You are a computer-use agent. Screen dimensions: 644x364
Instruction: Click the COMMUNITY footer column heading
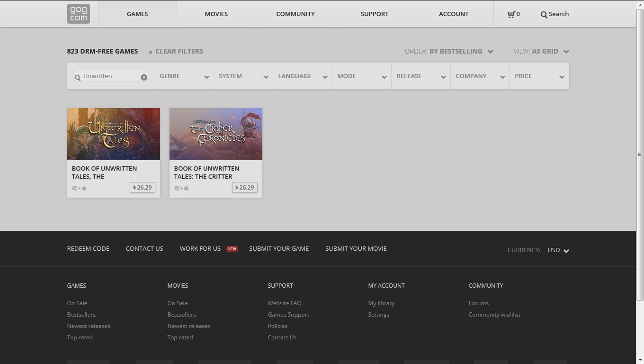click(486, 286)
